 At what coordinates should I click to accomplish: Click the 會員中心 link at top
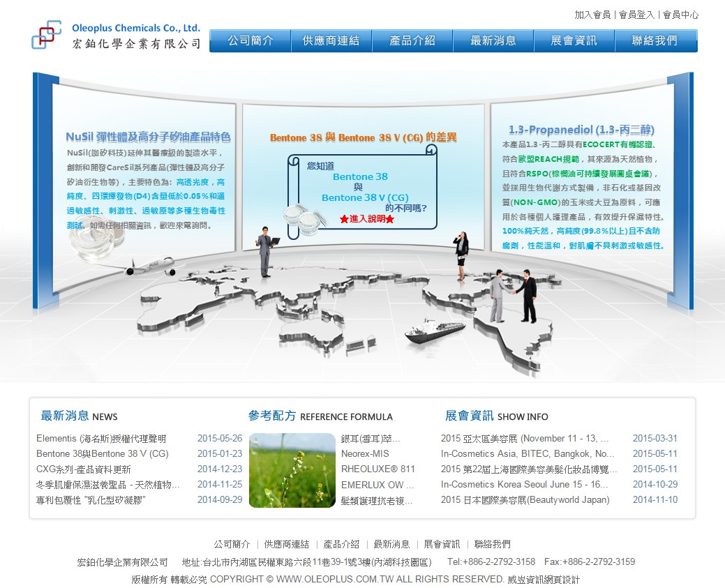coord(680,15)
